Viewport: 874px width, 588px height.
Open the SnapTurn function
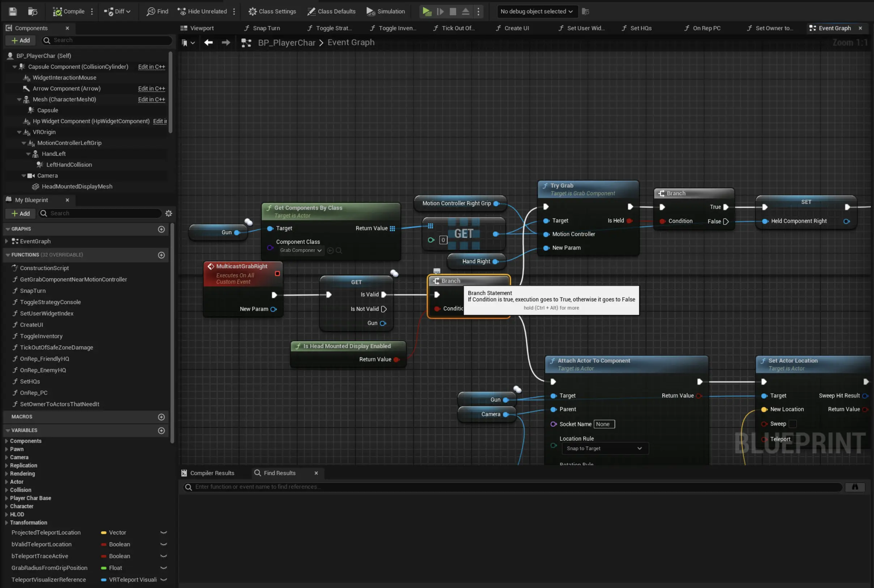click(x=33, y=291)
